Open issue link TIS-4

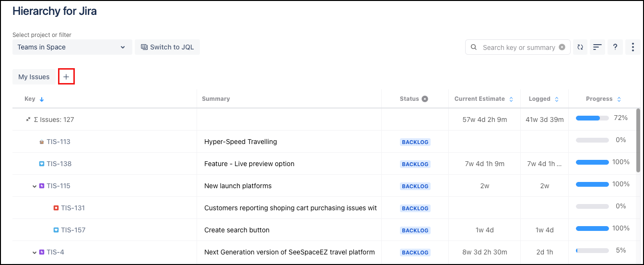pos(55,252)
